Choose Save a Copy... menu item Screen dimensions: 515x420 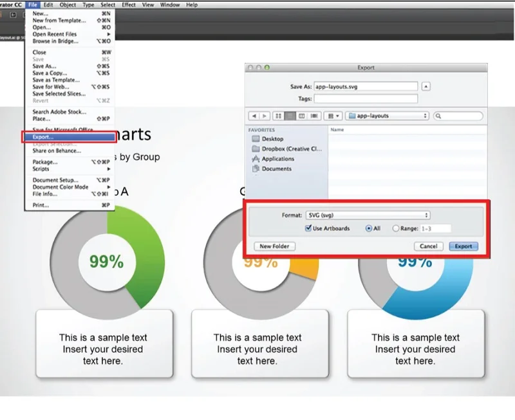coord(70,73)
